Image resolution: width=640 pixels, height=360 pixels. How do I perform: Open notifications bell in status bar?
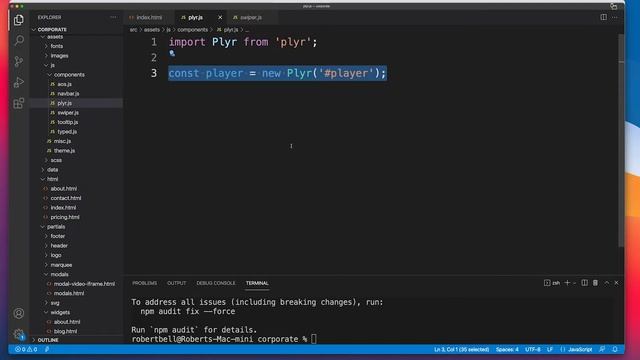point(615,349)
